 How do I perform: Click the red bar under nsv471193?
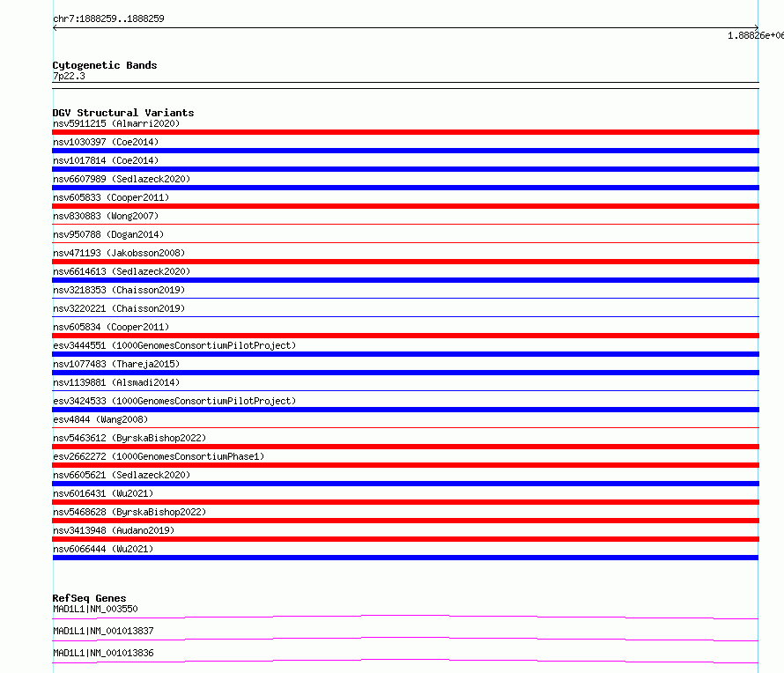tap(405, 262)
